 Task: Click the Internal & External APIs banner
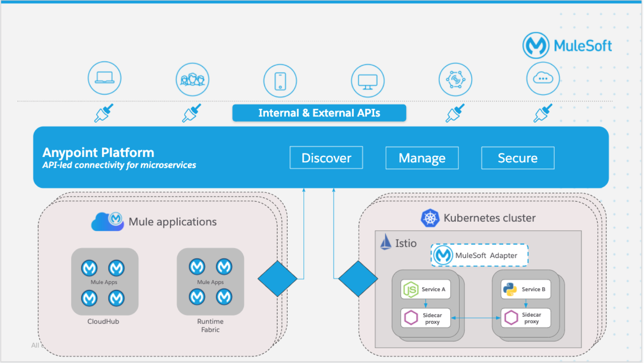(319, 113)
